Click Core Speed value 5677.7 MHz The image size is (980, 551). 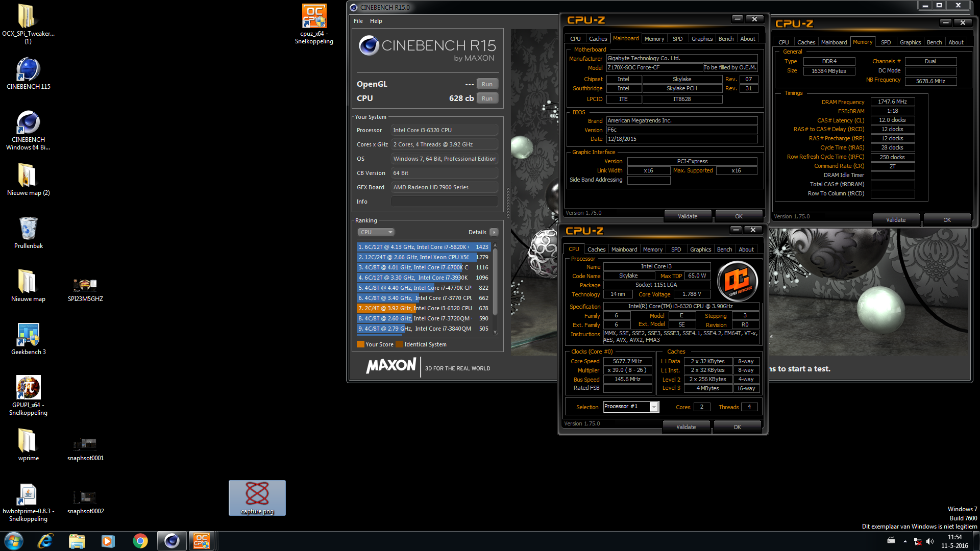click(x=627, y=361)
